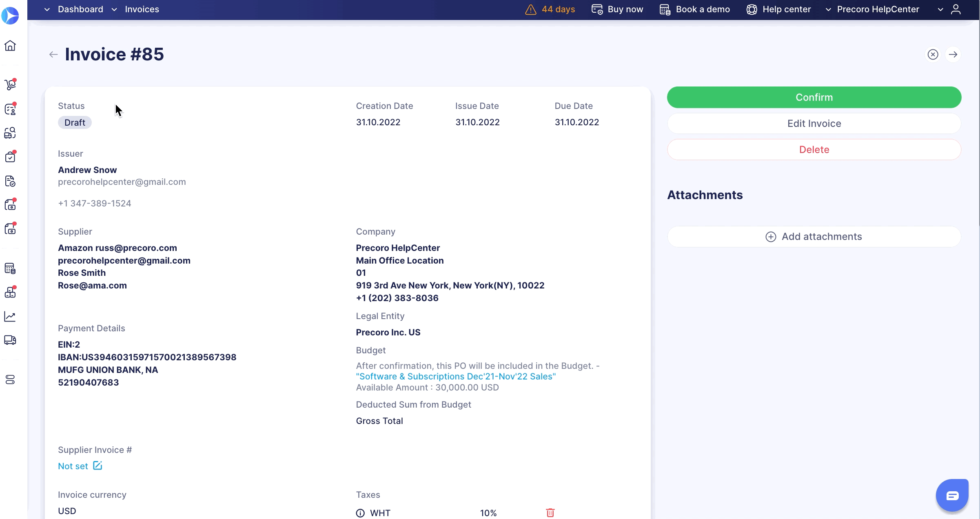Click the USD invoice currency value
This screenshot has height=519, width=980.
coord(67,511)
